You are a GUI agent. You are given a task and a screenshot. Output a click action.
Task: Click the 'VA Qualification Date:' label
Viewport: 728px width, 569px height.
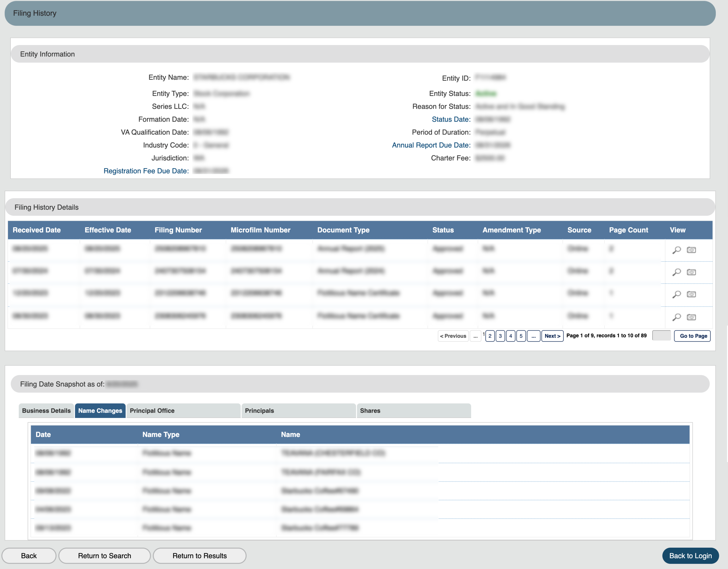155,132
